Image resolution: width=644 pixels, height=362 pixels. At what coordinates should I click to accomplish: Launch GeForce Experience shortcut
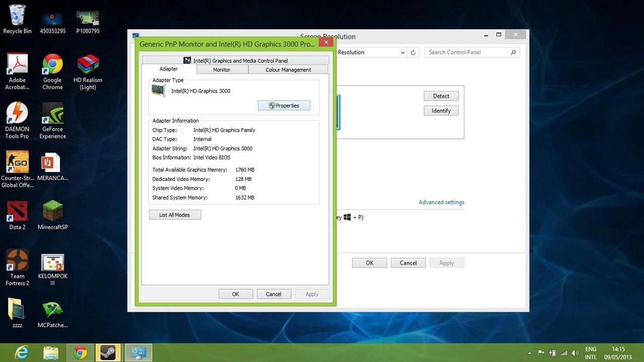[x=52, y=121]
